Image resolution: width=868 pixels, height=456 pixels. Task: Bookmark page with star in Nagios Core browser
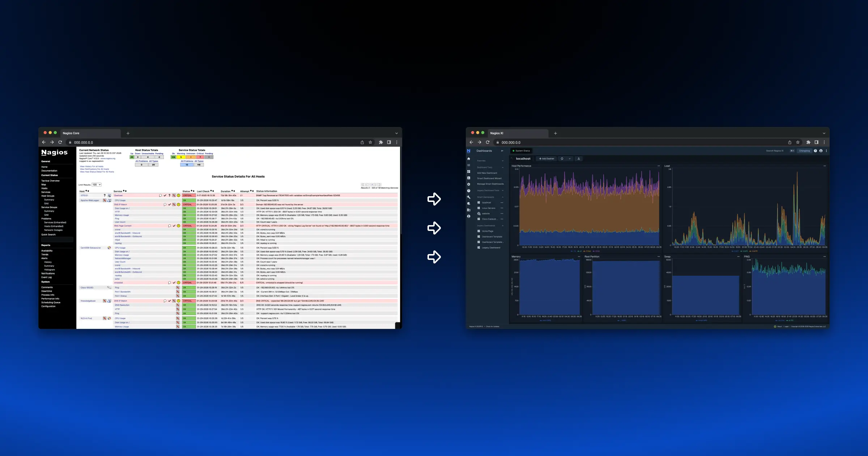tap(370, 142)
